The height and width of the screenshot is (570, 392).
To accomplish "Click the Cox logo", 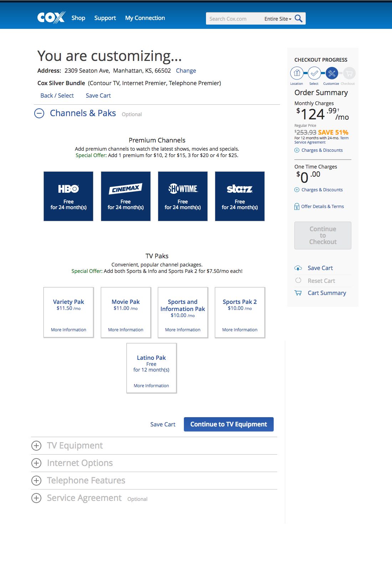I will (51, 17).
